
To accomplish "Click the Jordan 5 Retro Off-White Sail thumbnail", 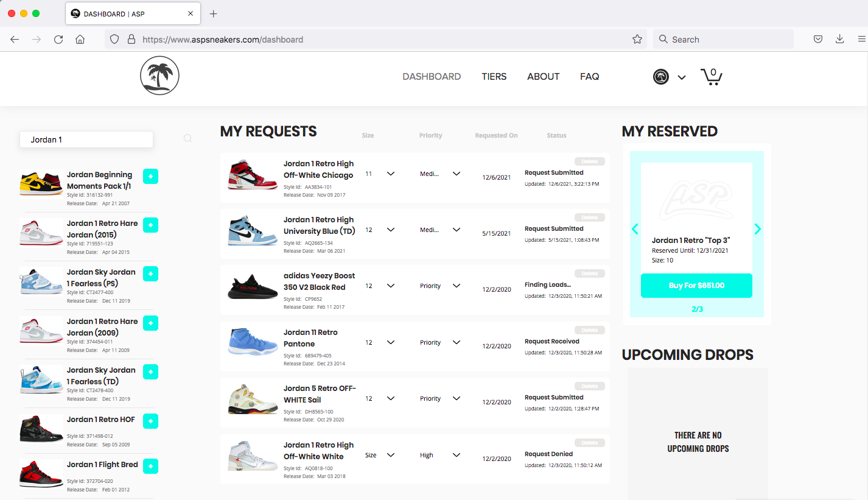I will pyautogui.click(x=248, y=399).
